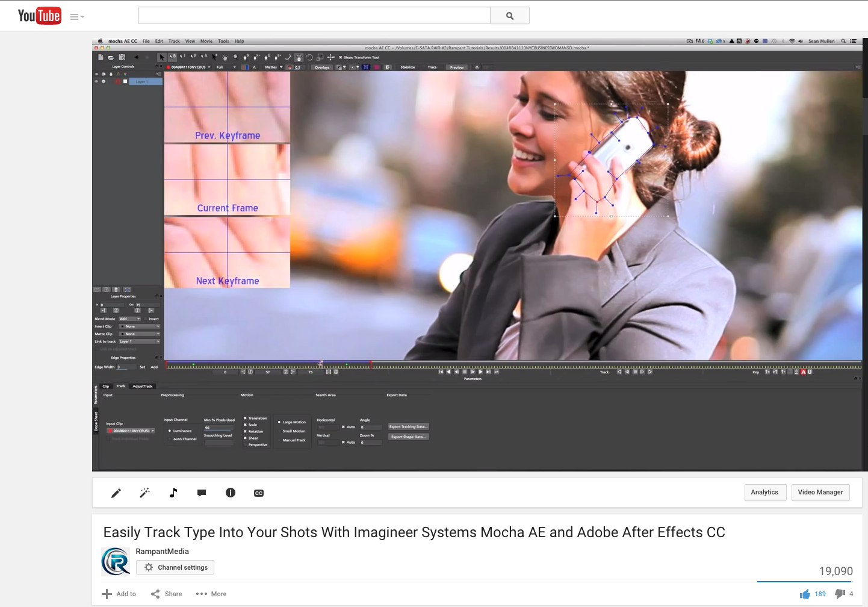
Task: Open the Mattes dropdown in view controls
Action: tap(274, 67)
